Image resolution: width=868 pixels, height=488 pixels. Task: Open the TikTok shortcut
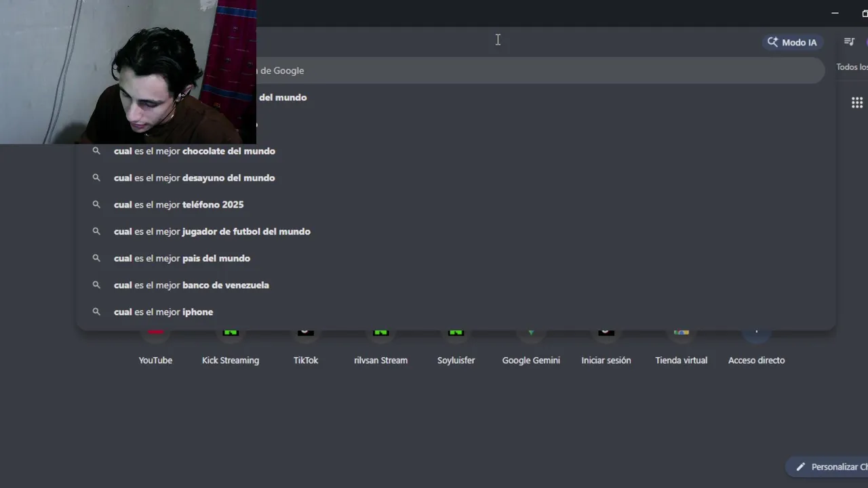click(x=306, y=349)
